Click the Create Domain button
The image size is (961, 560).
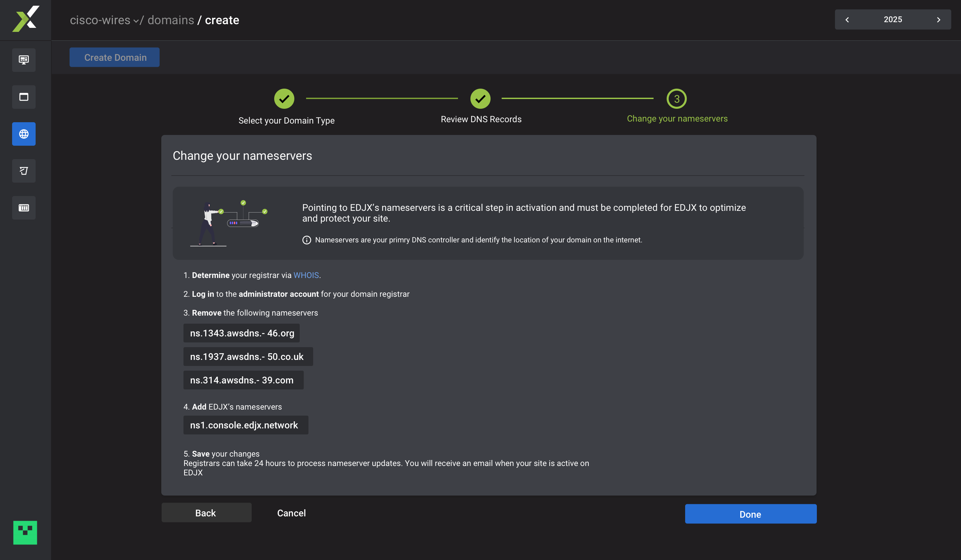tap(114, 57)
